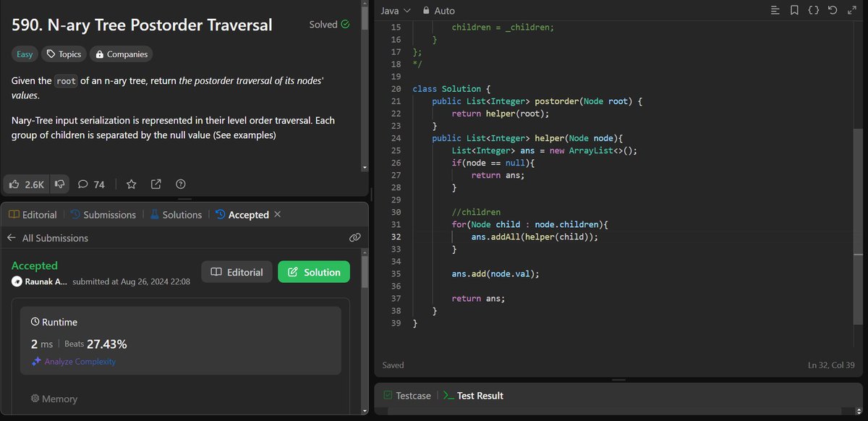The width and height of the screenshot is (868, 421).
Task: Click the user avatar beside Raunak A...
Action: (x=17, y=281)
